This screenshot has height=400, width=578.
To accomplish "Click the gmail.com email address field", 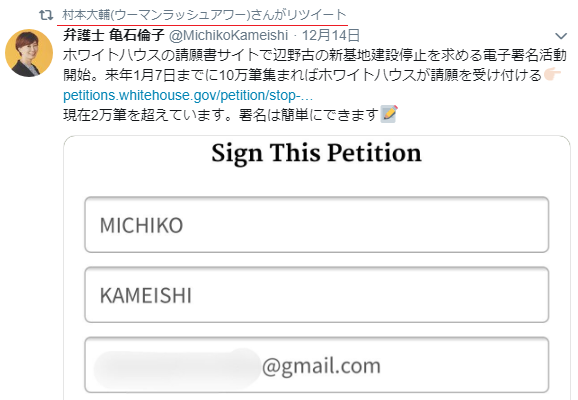I will click(x=317, y=365).
